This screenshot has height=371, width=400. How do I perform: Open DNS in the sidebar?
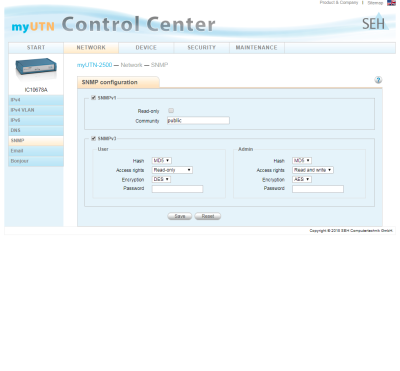coord(36,131)
